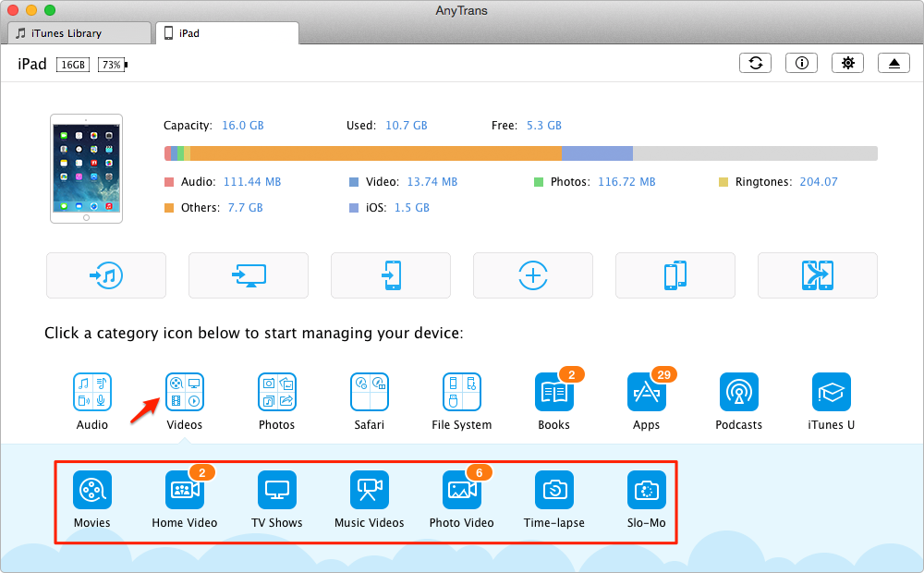Click the content to computer shortcut button

[x=248, y=275]
